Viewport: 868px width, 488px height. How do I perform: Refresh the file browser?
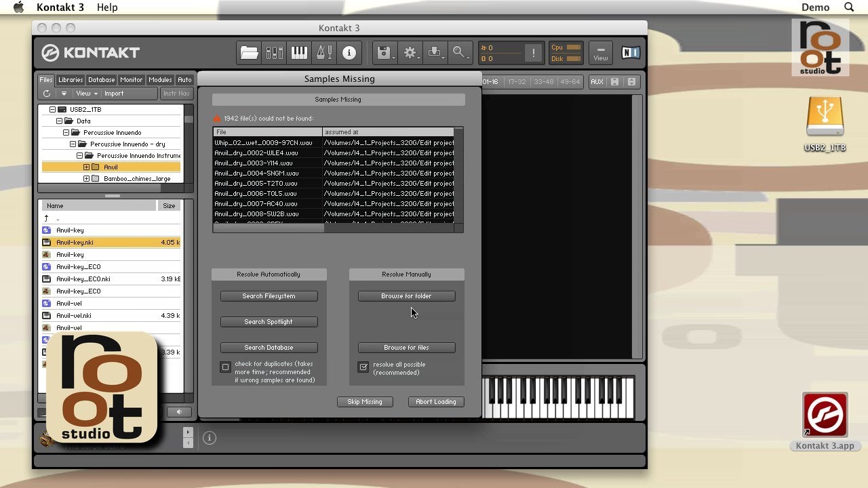(47, 94)
